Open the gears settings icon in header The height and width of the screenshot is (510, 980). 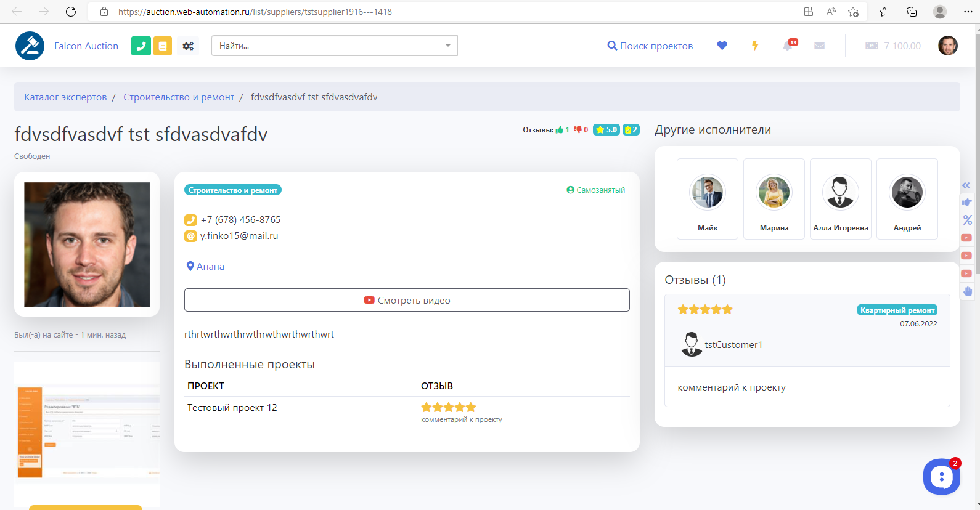(188, 46)
